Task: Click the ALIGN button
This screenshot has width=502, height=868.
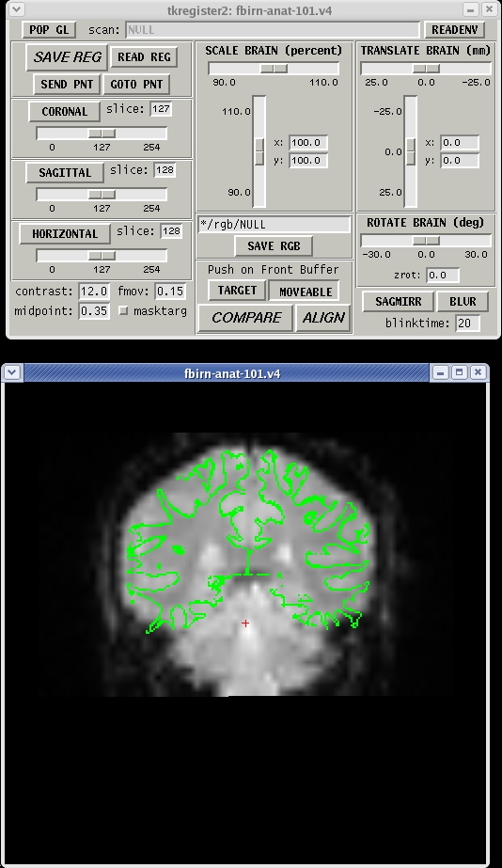Action: (x=323, y=318)
